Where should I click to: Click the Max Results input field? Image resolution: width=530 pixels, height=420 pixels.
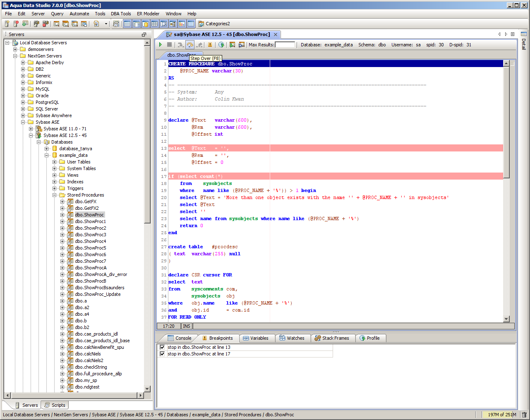tap(285, 45)
